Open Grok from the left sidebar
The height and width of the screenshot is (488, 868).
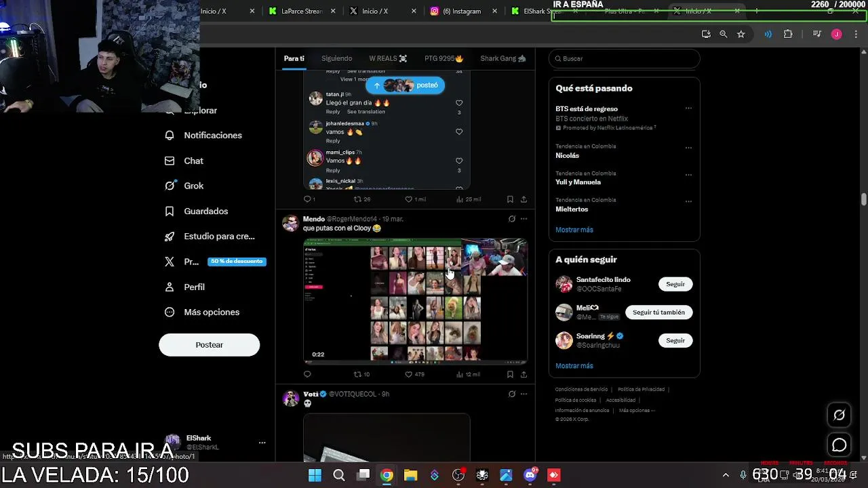click(x=184, y=186)
